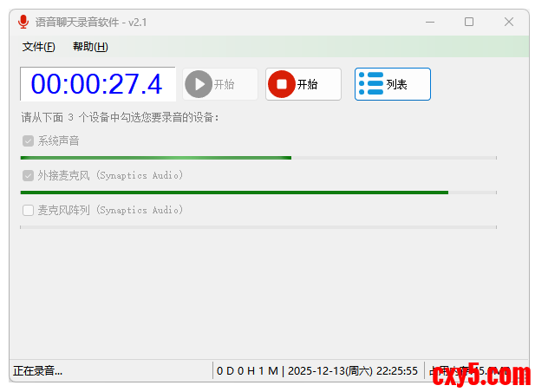The image size is (535, 392).
Task: Click the empty 麦克风阵列 level meter bar
Action: [x=258, y=227]
